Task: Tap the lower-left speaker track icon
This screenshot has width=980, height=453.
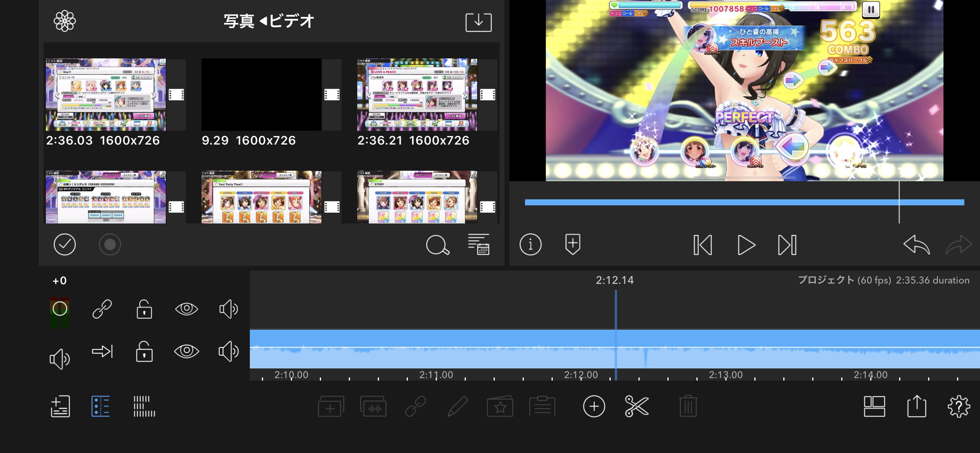Action: tap(60, 359)
